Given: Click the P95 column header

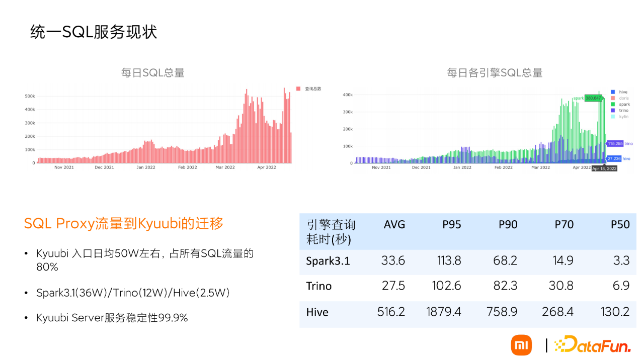Looking at the screenshot, I should pyautogui.click(x=452, y=225).
